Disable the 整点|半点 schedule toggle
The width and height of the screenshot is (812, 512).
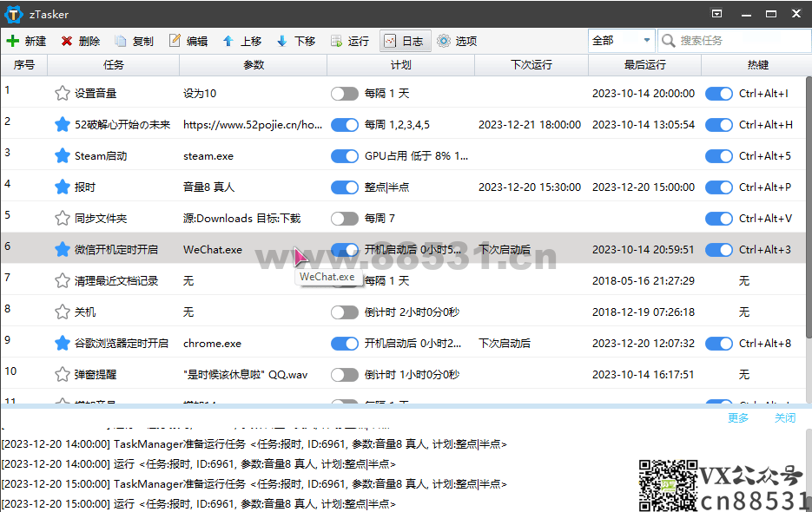pyautogui.click(x=345, y=187)
